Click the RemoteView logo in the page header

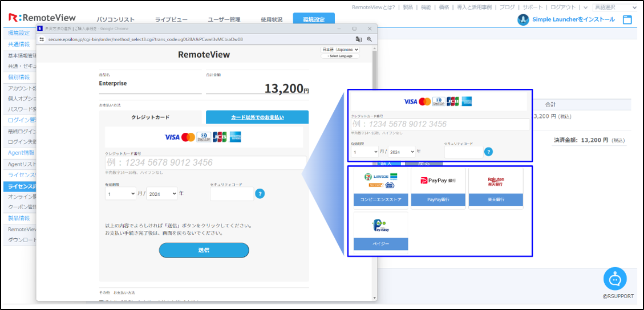tap(42, 18)
